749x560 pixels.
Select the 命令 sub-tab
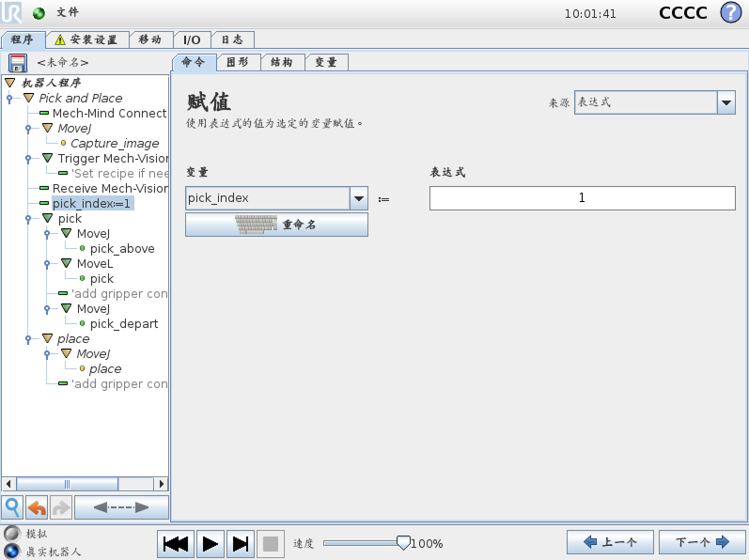pos(194,62)
